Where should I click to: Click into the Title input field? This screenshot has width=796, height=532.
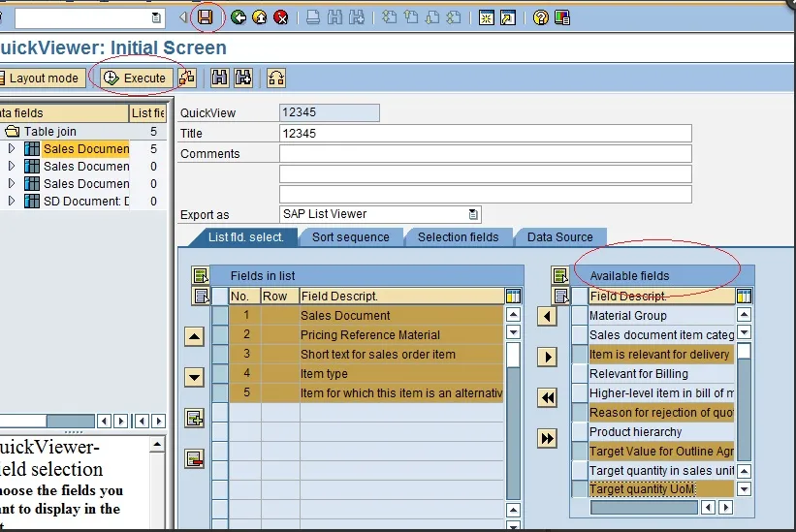pyautogui.click(x=485, y=134)
